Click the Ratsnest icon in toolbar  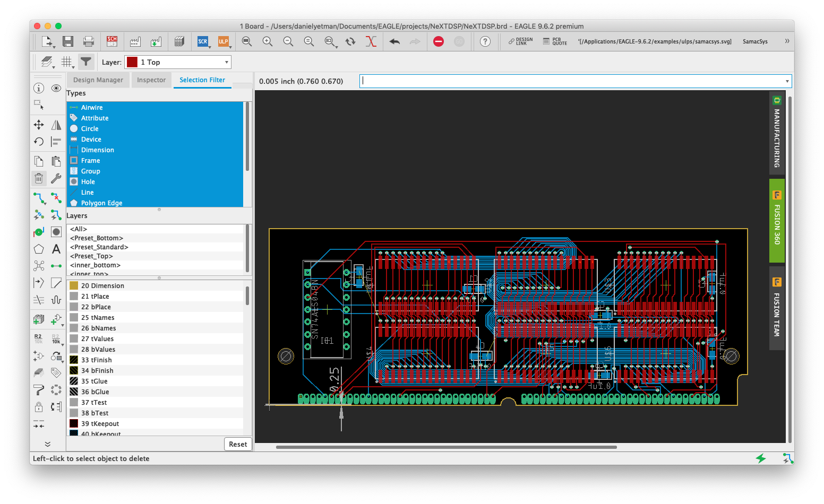[371, 41]
